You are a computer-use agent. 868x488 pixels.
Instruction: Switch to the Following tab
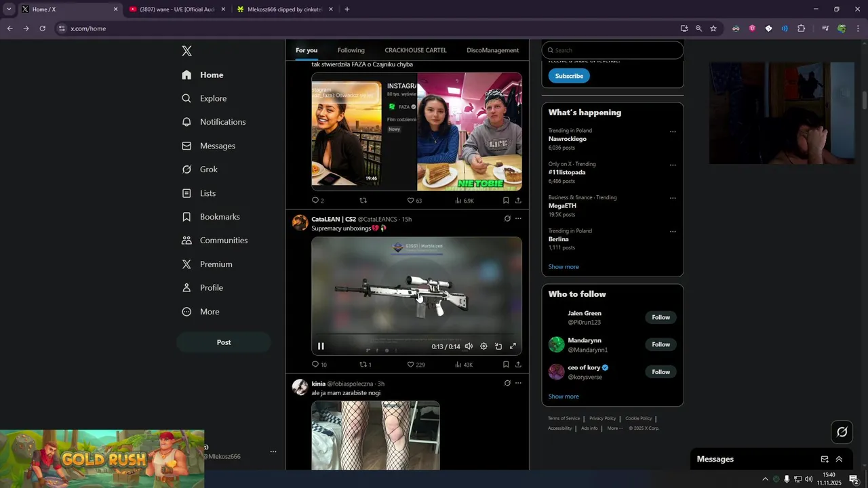(x=351, y=50)
